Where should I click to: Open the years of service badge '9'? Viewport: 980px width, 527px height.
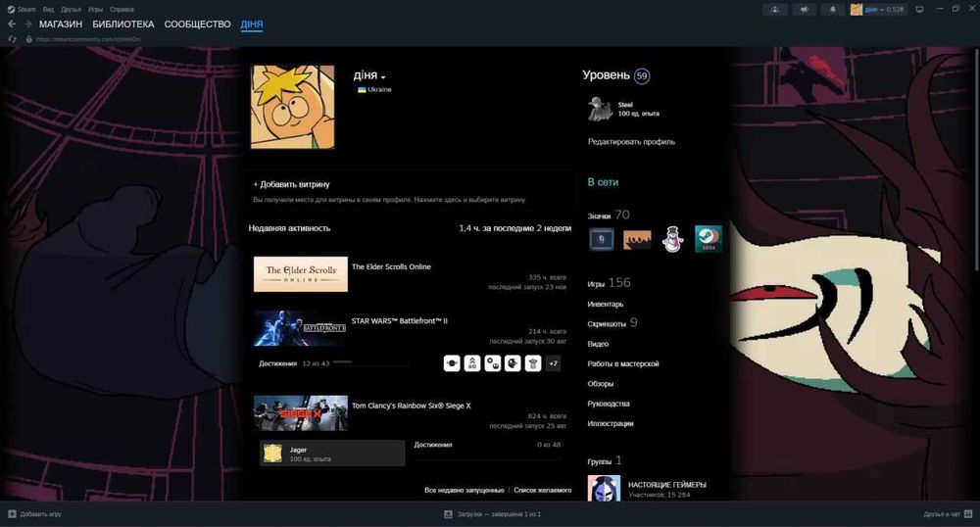[602, 239]
